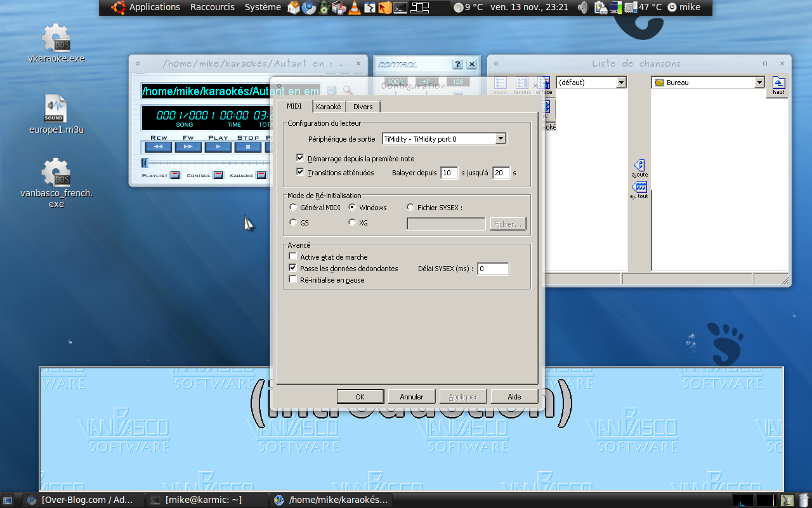Click the Stop button in the player
Image resolution: width=812 pixels, height=508 pixels.
(247, 147)
